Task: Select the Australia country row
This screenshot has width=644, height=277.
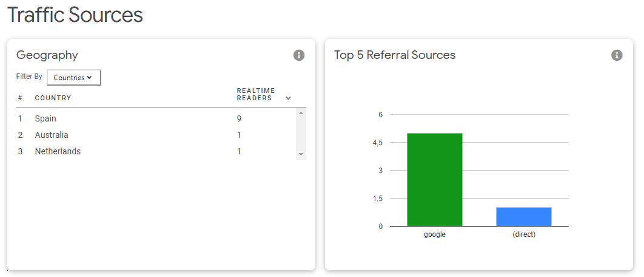Action: [x=52, y=135]
